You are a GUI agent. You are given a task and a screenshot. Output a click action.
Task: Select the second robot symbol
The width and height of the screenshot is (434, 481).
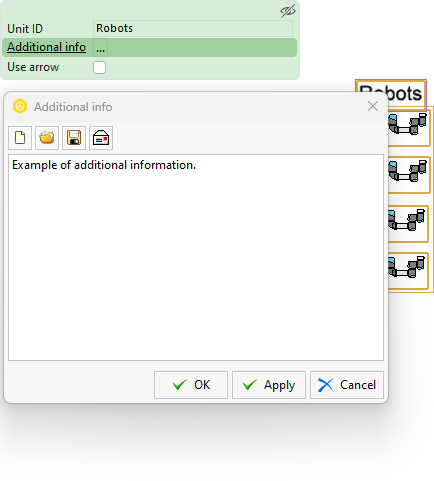(x=409, y=174)
